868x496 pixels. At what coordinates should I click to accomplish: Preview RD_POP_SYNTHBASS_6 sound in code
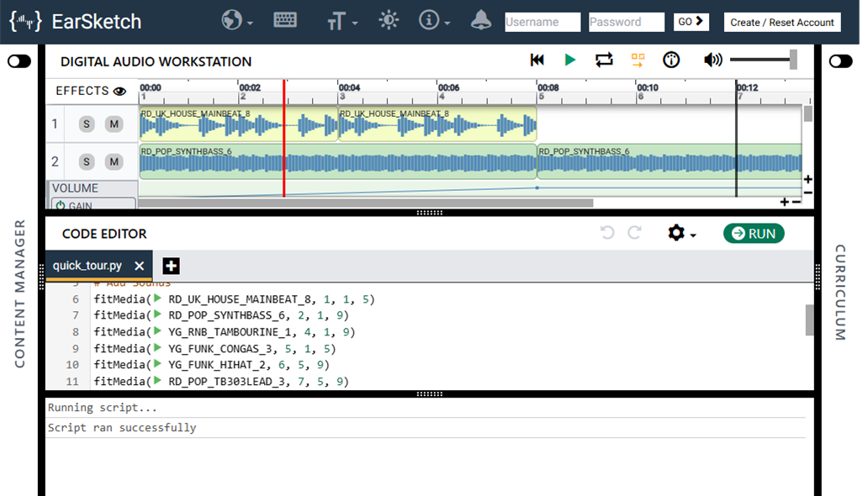[x=158, y=314]
